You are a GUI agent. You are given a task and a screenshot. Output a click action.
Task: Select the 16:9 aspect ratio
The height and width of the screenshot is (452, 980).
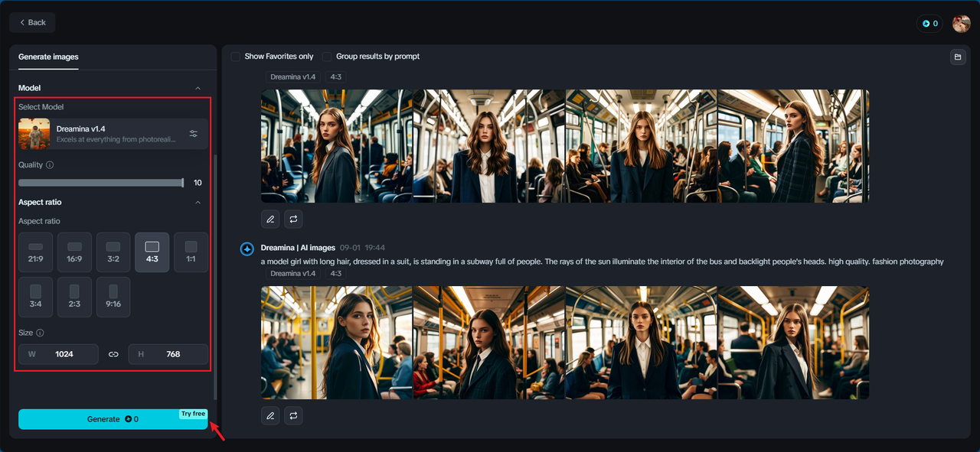tap(74, 252)
